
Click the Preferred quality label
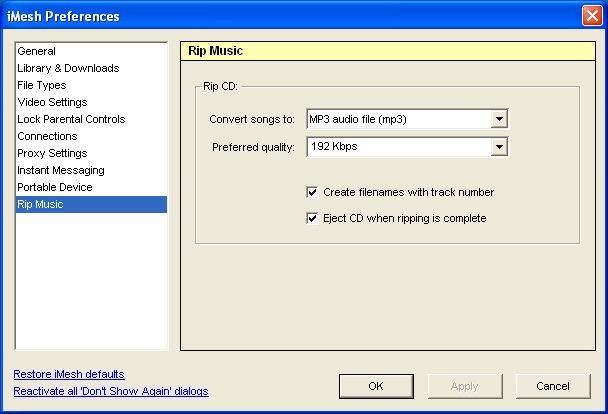(253, 147)
